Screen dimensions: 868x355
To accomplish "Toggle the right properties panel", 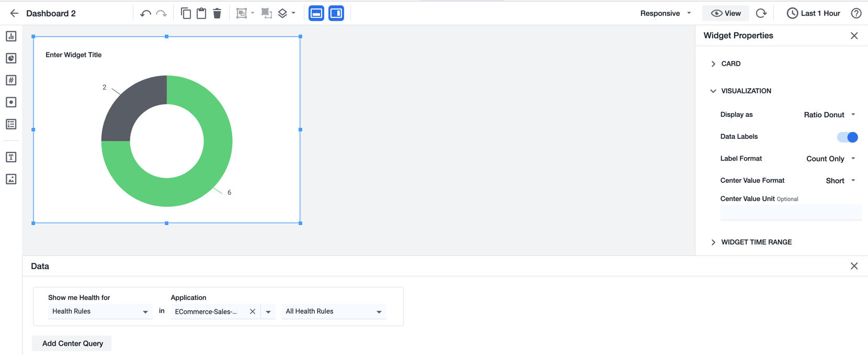I will coord(336,13).
